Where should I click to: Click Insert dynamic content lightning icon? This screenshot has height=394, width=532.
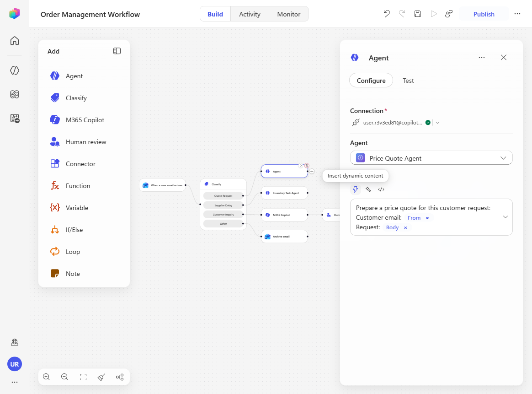(355, 189)
